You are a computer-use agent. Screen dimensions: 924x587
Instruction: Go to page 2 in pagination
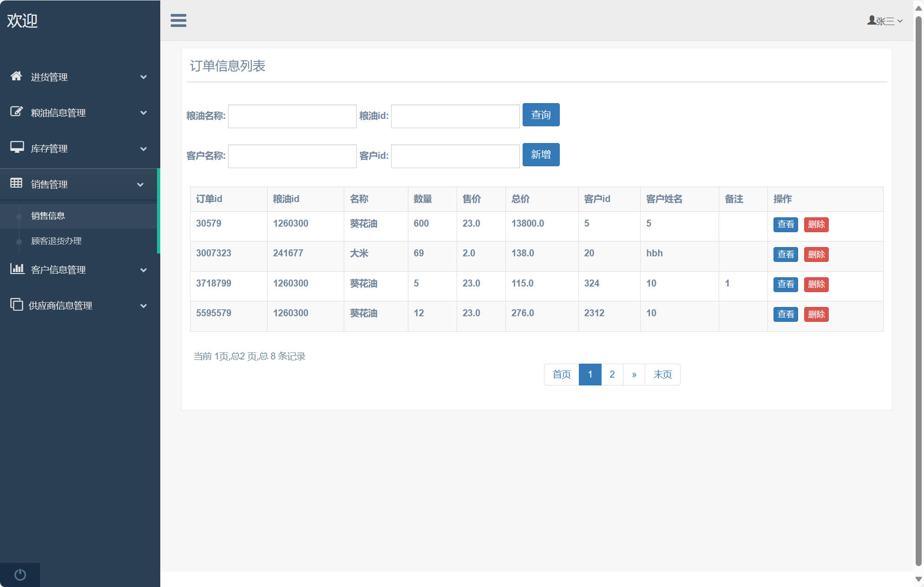[612, 374]
